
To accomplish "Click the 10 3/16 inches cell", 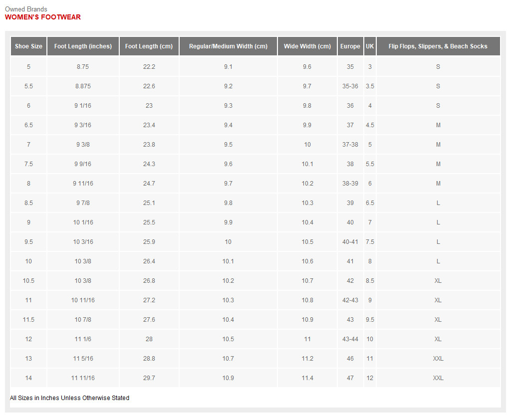I will (83, 242).
